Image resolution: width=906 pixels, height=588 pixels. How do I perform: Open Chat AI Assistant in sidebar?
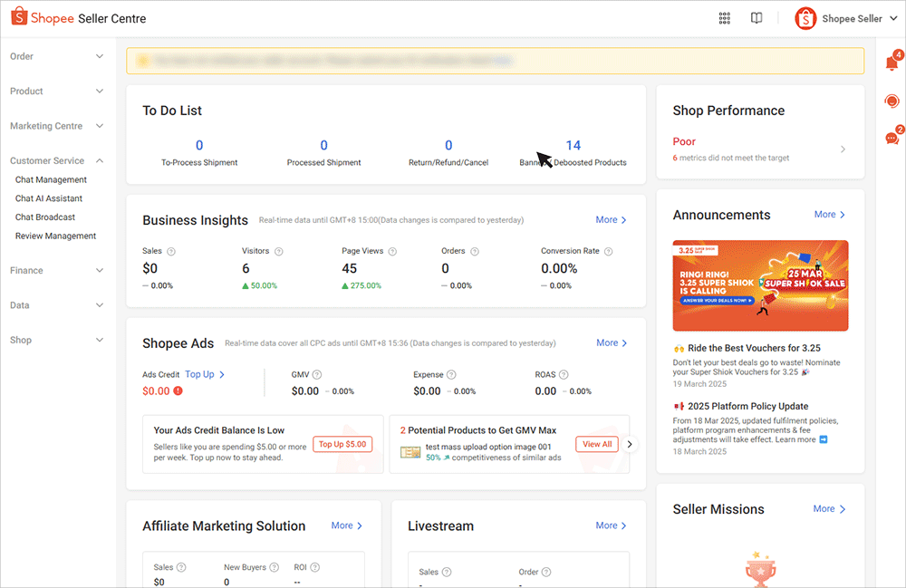[49, 198]
